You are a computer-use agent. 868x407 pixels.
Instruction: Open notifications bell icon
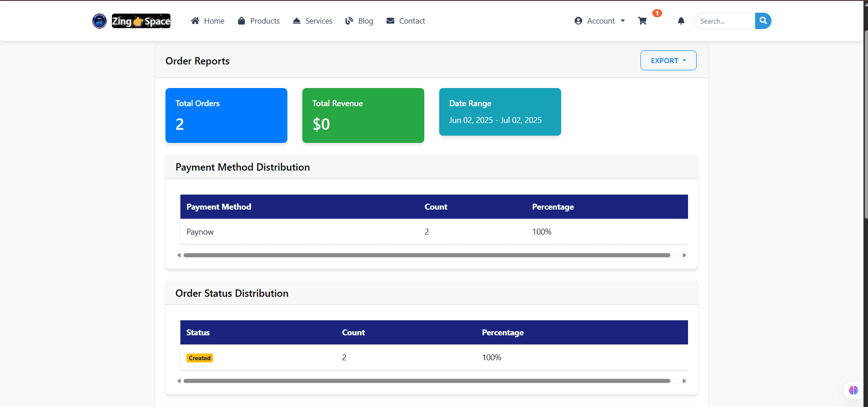click(x=681, y=21)
